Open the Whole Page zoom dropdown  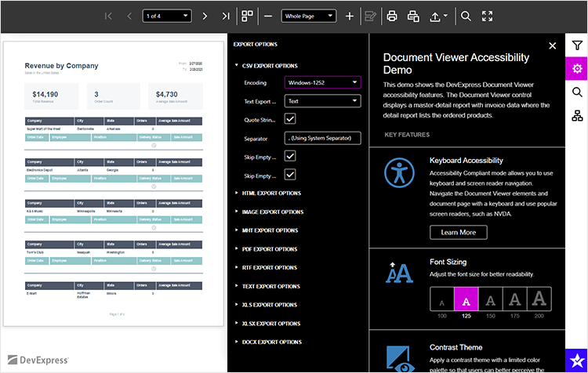(x=309, y=16)
